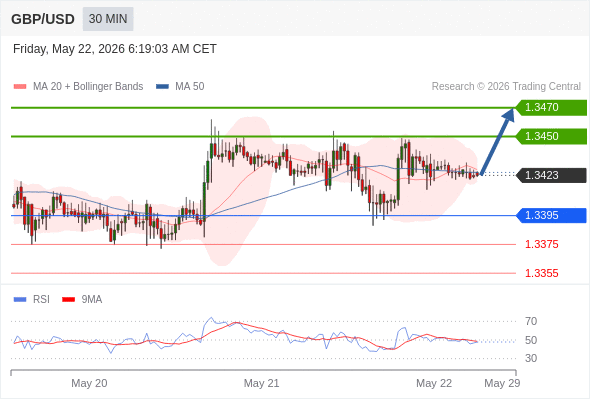Click the RSI 70 axis value
590x400 pixels.
coord(531,321)
